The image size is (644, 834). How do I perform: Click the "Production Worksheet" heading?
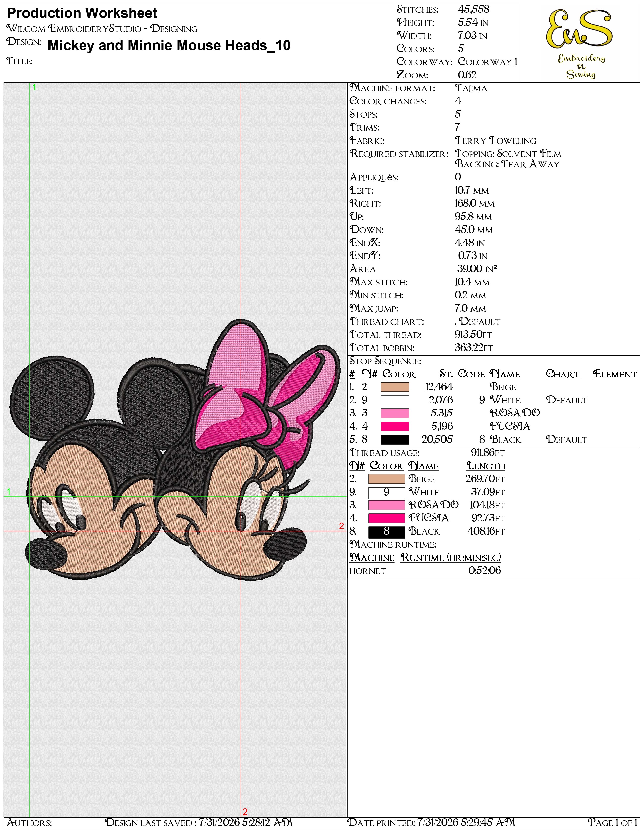[x=82, y=13]
